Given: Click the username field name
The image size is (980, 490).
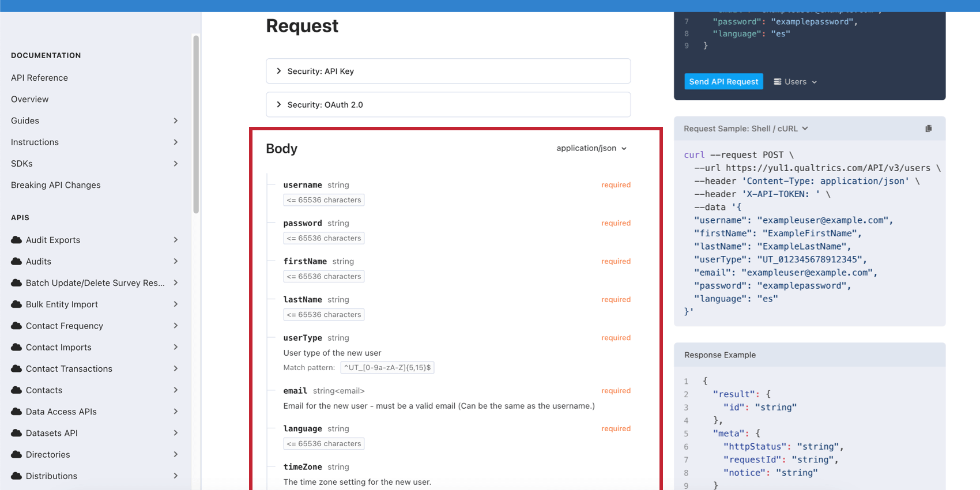Looking at the screenshot, I should pos(303,185).
